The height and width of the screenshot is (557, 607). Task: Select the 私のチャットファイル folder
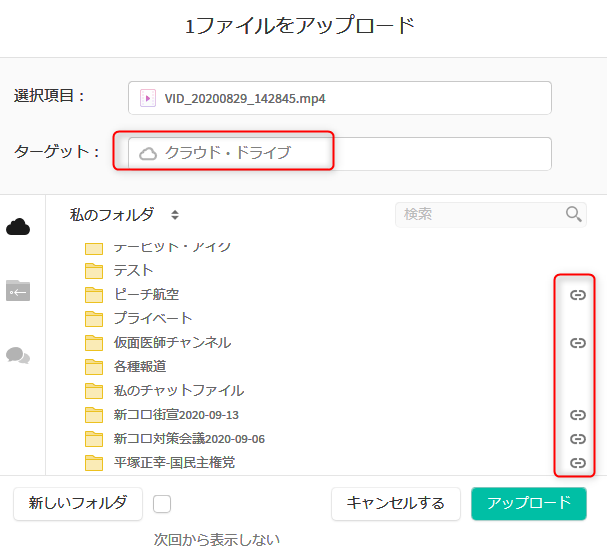point(178,390)
